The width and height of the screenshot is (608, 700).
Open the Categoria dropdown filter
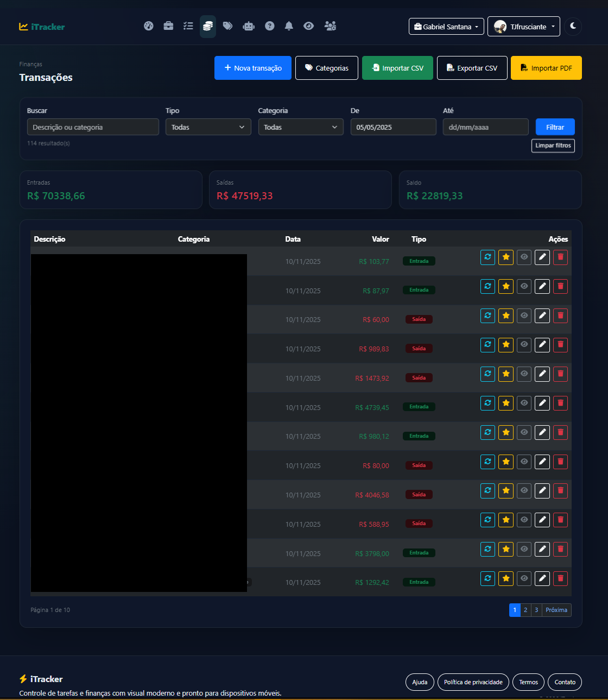(300, 127)
